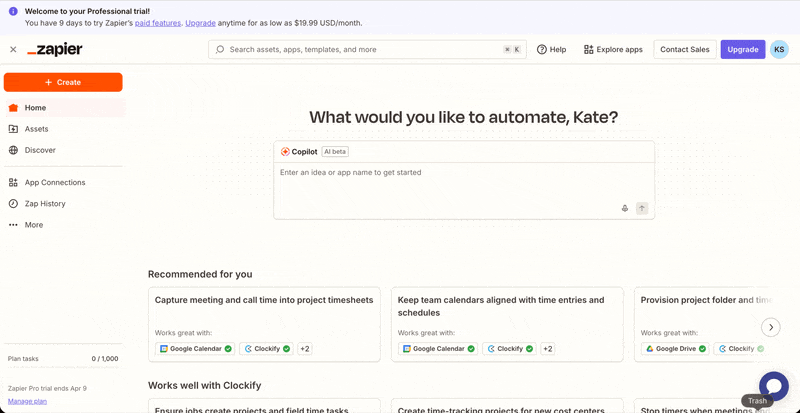Click the microphone icon in Copilot box
Screen dimensions: 800x413
(625, 208)
